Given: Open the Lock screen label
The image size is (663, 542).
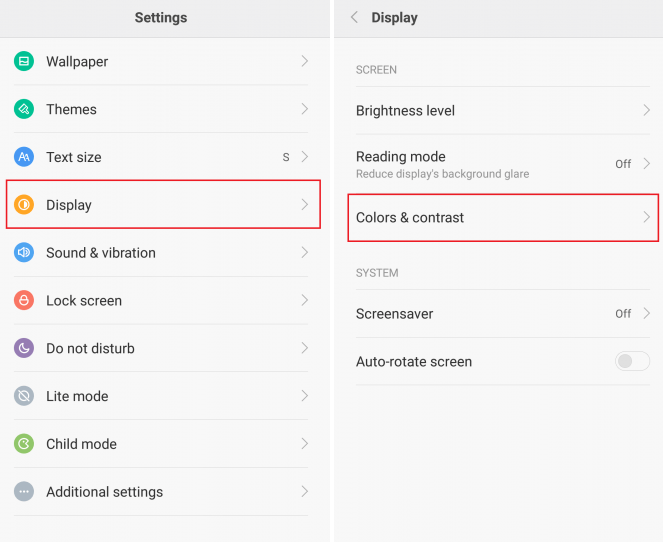Looking at the screenshot, I should tap(84, 300).
